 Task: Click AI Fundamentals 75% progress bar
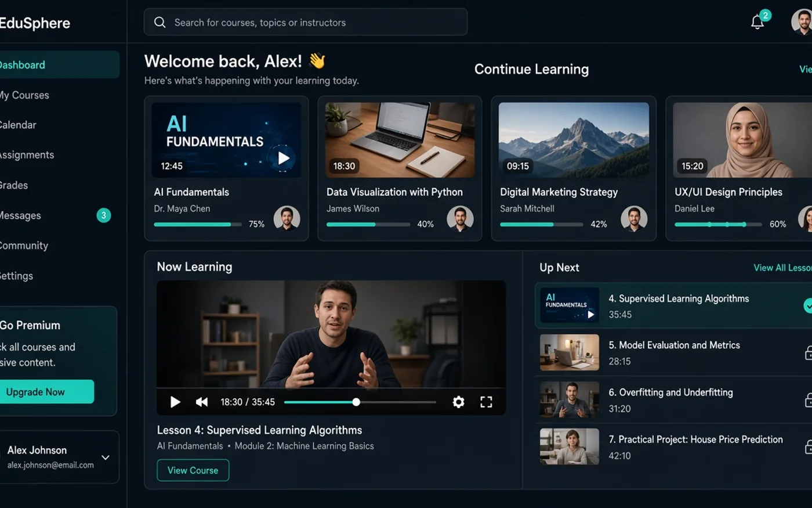198,224
